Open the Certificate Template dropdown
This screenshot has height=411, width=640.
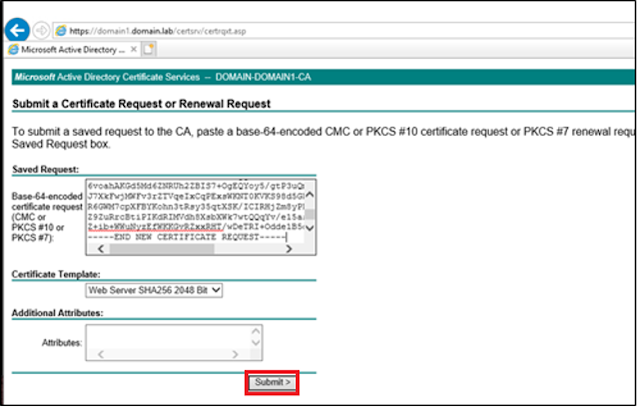click(x=154, y=291)
